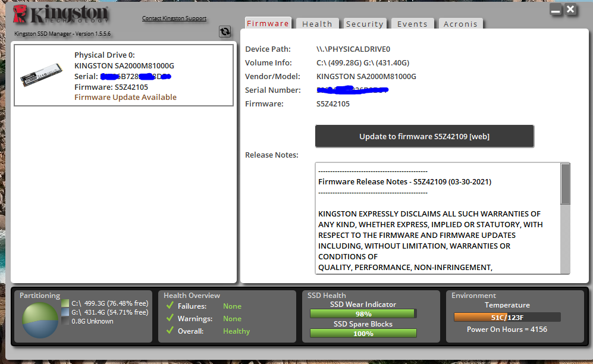
Task: Click the Warnings None status text
Action: coord(232,318)
